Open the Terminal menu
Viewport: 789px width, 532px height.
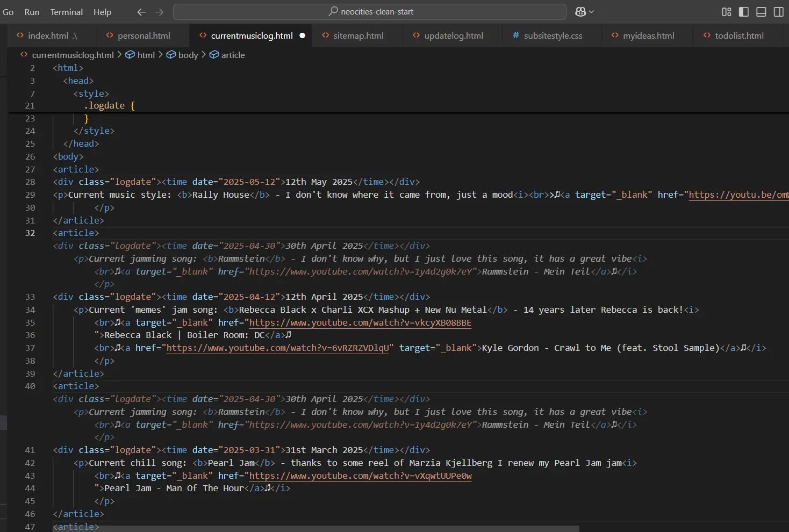[67, 12]
